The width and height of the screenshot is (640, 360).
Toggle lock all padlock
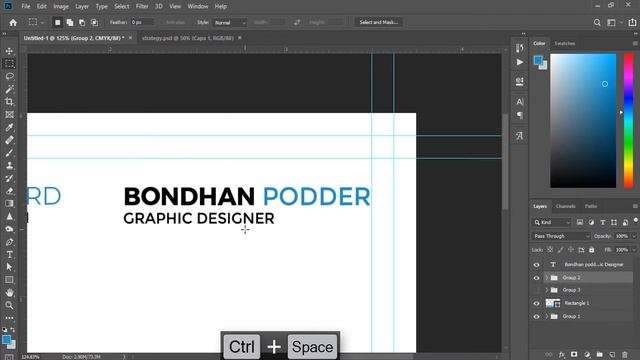click(591, 249)
